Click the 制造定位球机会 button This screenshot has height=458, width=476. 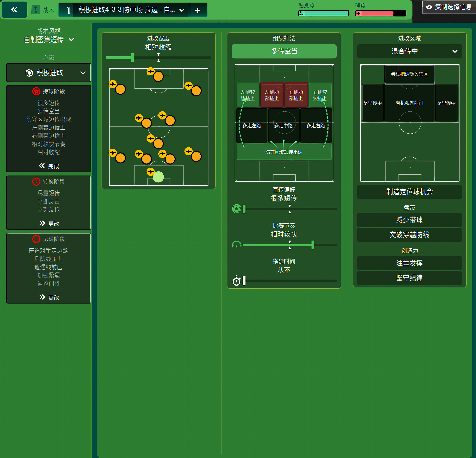tap(409, 192)
